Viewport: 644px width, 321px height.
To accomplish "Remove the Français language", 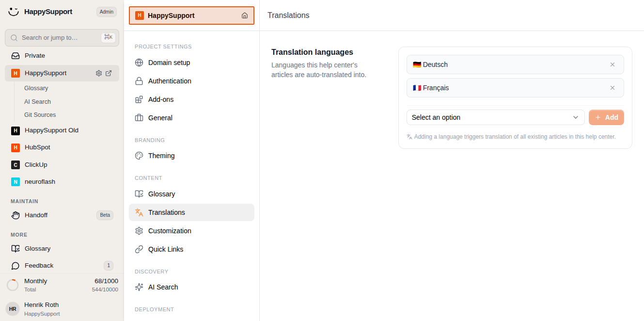I will [613, 88].
